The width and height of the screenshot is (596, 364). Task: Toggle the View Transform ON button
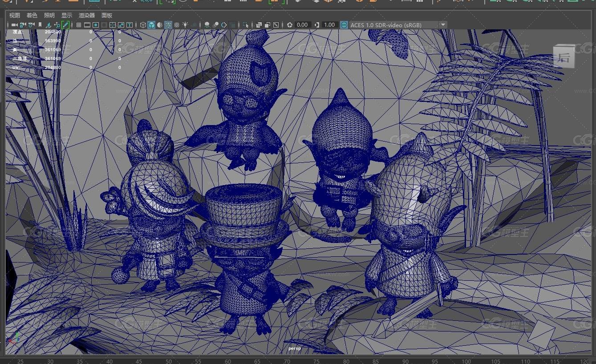344,25
